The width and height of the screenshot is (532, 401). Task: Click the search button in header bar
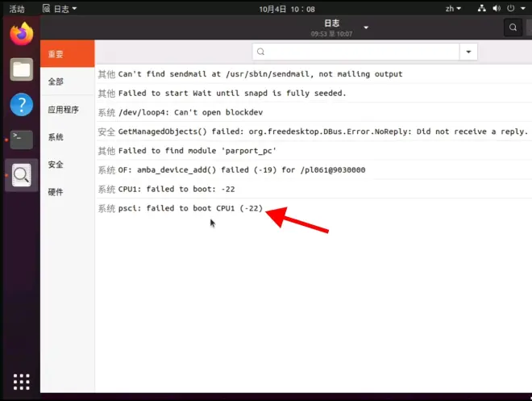point(513,27)
